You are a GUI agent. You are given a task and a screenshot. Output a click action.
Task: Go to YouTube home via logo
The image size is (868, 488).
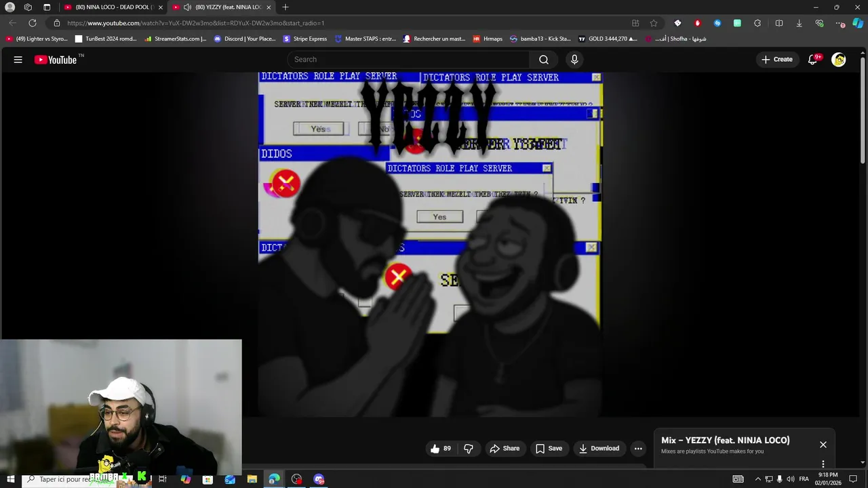56,60
